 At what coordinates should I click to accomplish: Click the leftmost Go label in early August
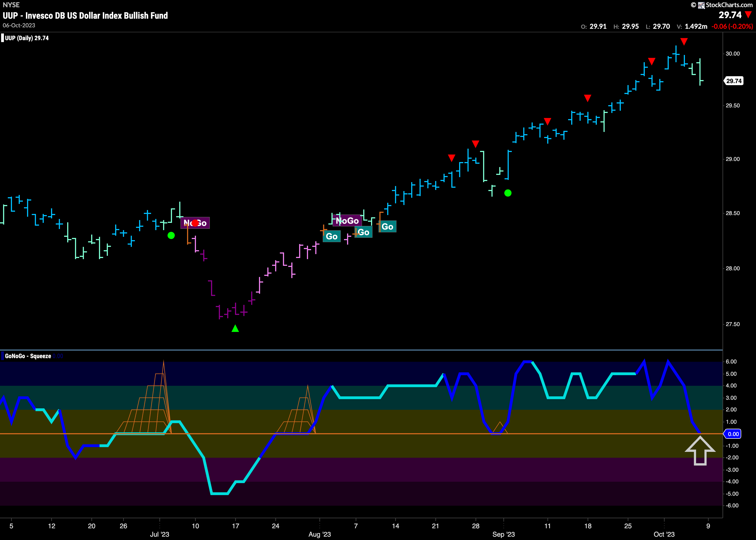point(332,237)
